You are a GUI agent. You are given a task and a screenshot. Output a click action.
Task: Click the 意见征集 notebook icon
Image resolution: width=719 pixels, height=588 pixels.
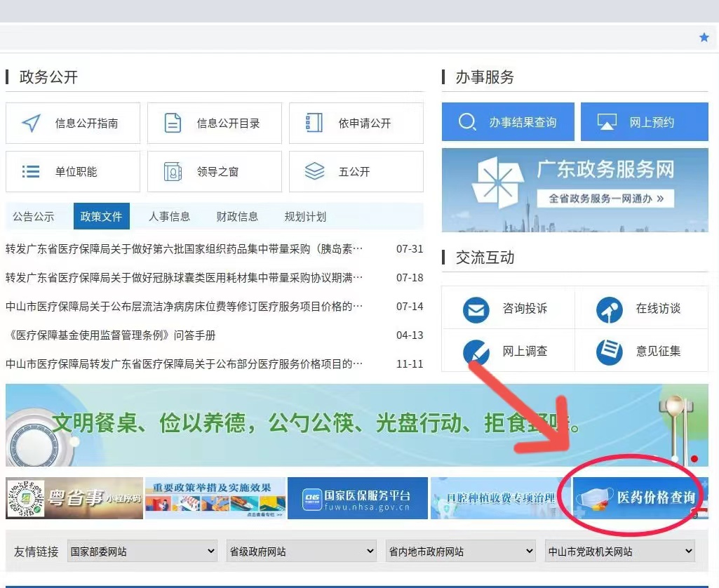coord(608,351)
